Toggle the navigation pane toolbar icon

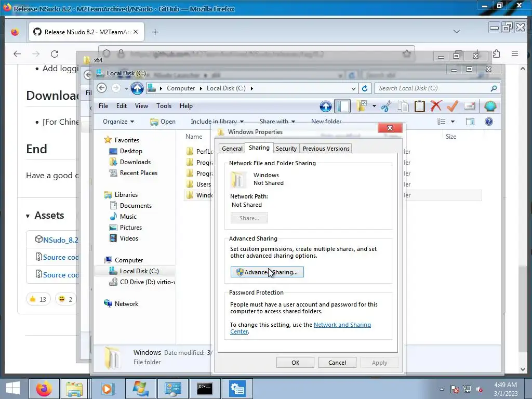point(342,107)
